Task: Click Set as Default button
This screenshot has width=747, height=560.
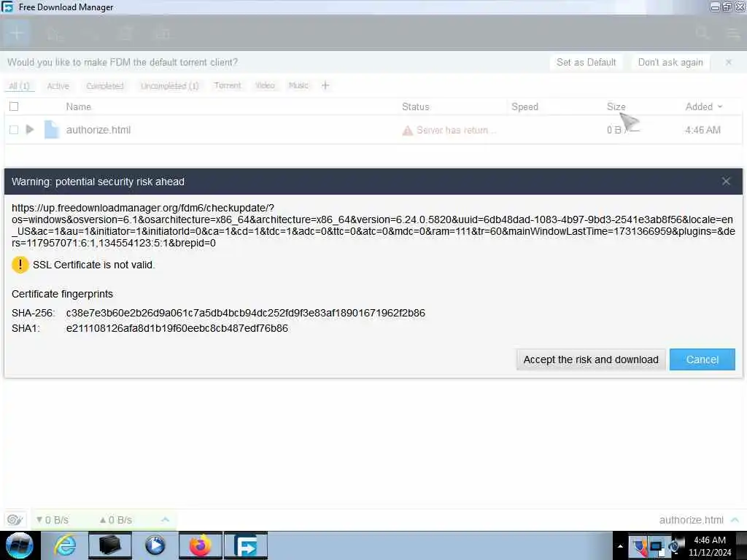Action: coord(586,63)
